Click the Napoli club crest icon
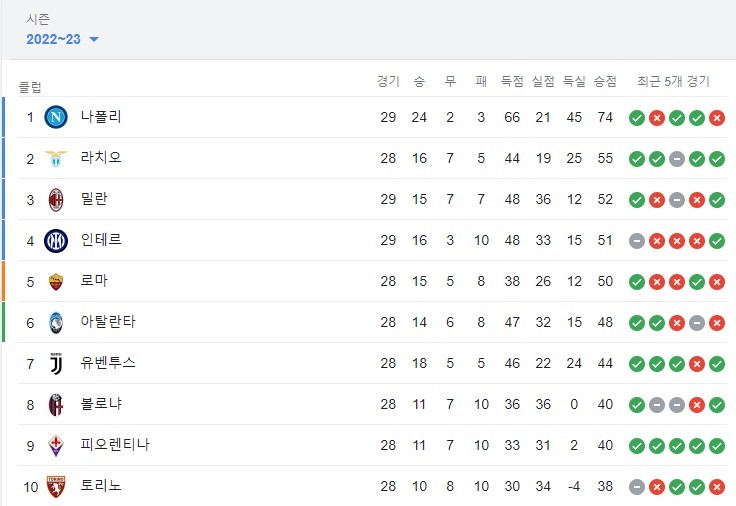 click(x=56, y=117)
